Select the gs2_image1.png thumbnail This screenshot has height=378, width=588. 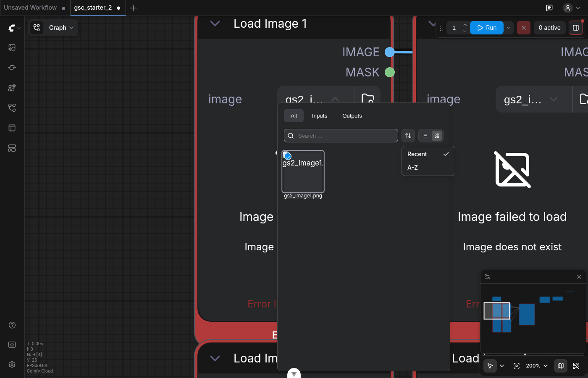pos(303,171)
